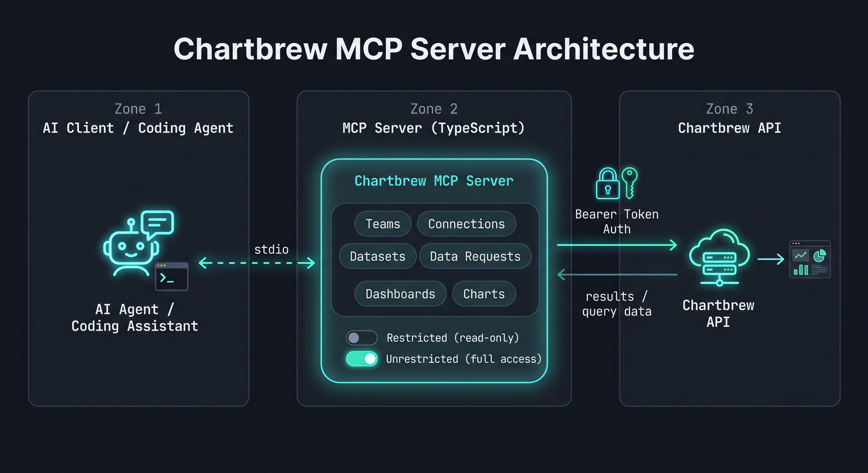Image resolution: width=868 pixels, height=473 pixels.
Task: Click 'AI Client / Coding Agent' heading
Action: 138,128
